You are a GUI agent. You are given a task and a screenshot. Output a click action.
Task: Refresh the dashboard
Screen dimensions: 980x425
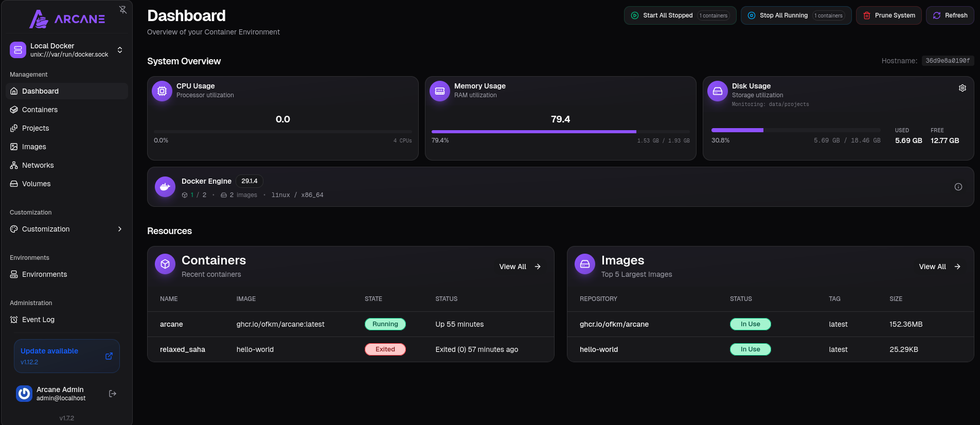point(950,15)
